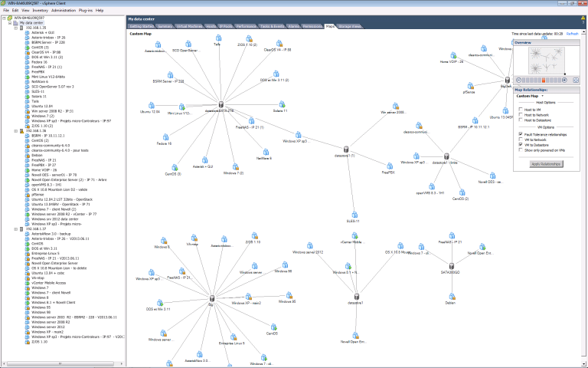
Task: Collapse the 192.168.1.35 host node
Action: pos(16,28)
